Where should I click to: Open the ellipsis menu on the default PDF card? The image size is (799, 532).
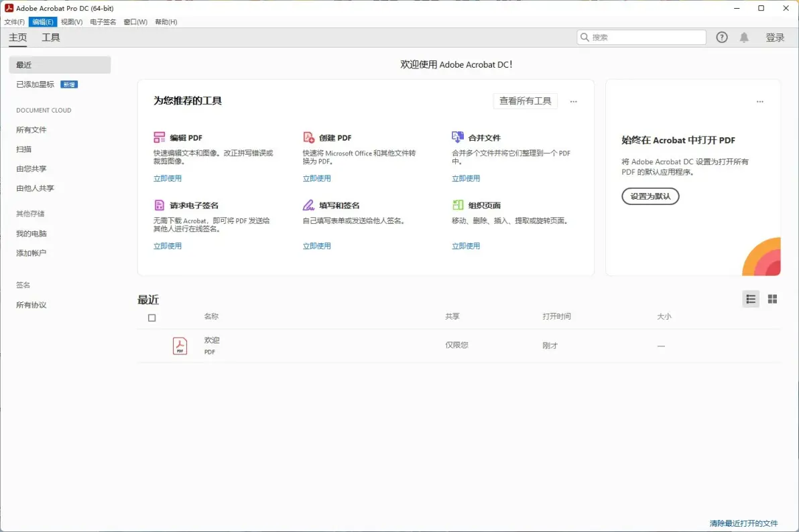pyautogui.click(x=759, y=101)
